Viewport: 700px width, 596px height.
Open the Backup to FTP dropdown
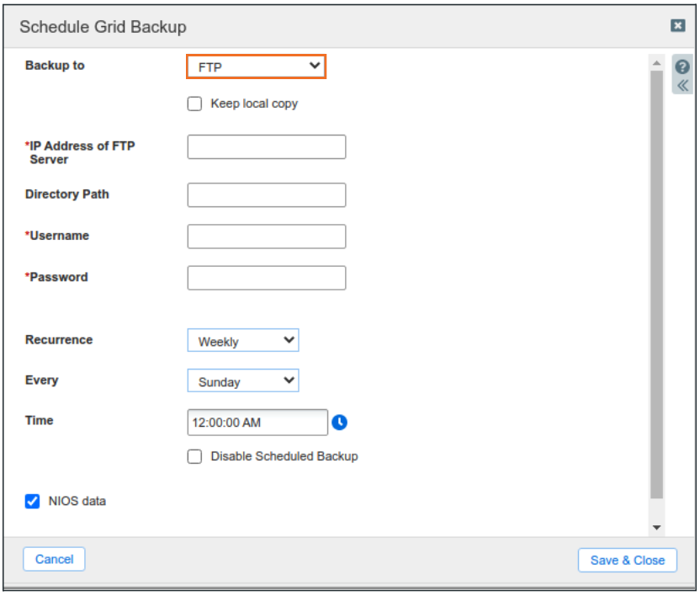click(256, 67)
